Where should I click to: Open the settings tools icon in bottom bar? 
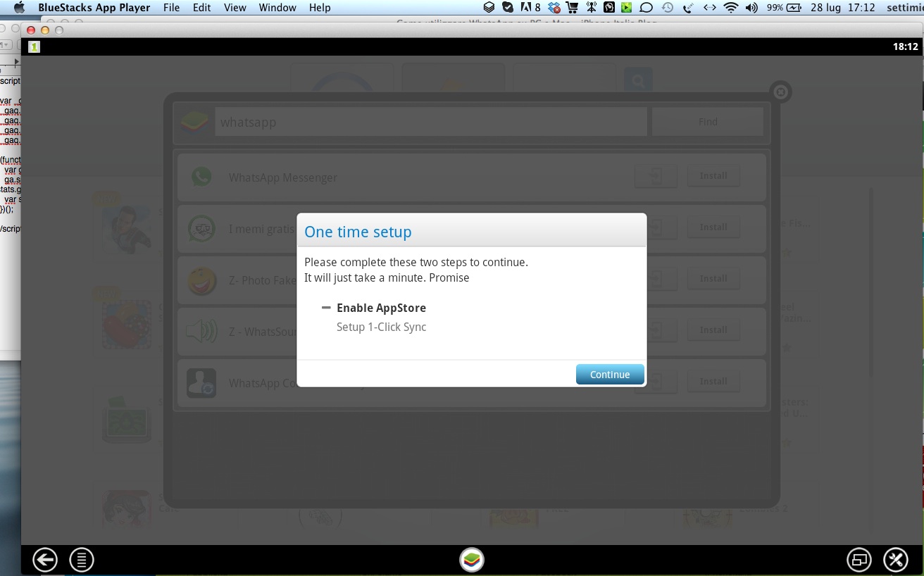coord(896,560)
